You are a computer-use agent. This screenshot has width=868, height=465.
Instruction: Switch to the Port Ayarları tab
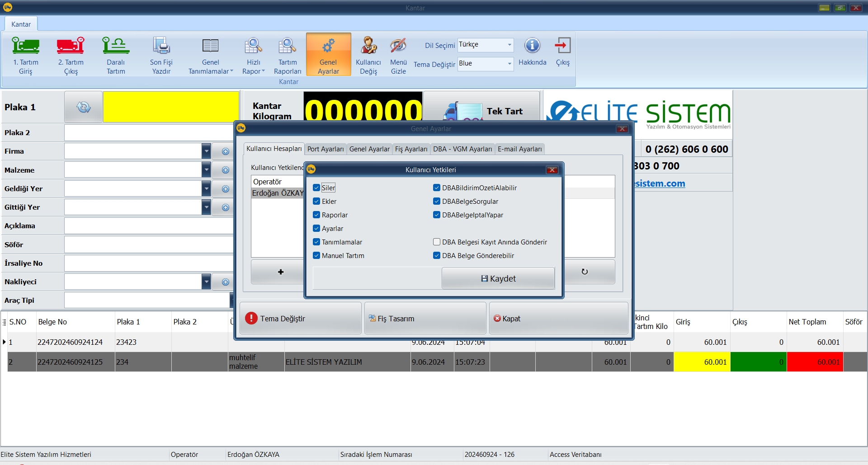point(325,149)
